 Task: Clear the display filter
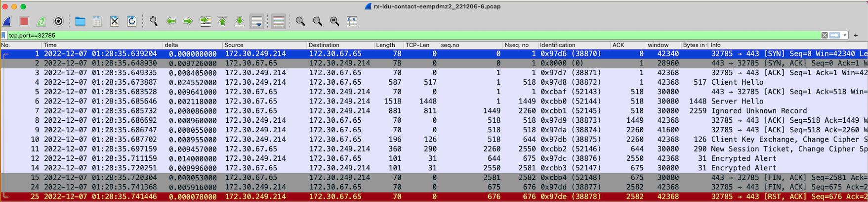pyautogui.click(x=824, y=35)
